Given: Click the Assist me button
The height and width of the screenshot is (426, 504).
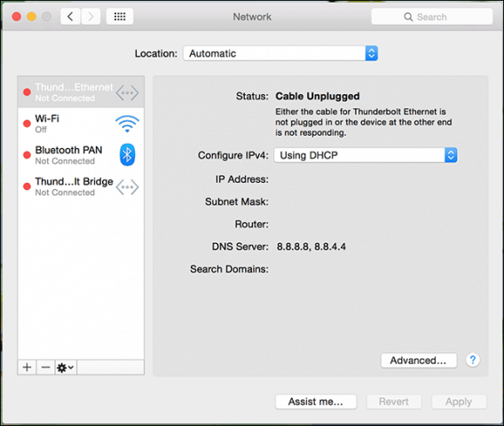Looking at the screenshot, I should 316,401.
